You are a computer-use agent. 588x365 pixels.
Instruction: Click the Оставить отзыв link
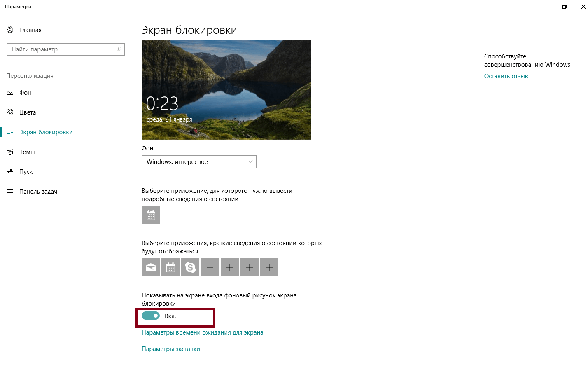(x=506, y=76)
